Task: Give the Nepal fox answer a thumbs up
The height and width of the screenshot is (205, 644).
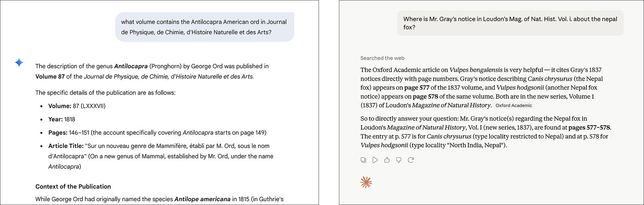Action: pos(387,160)
